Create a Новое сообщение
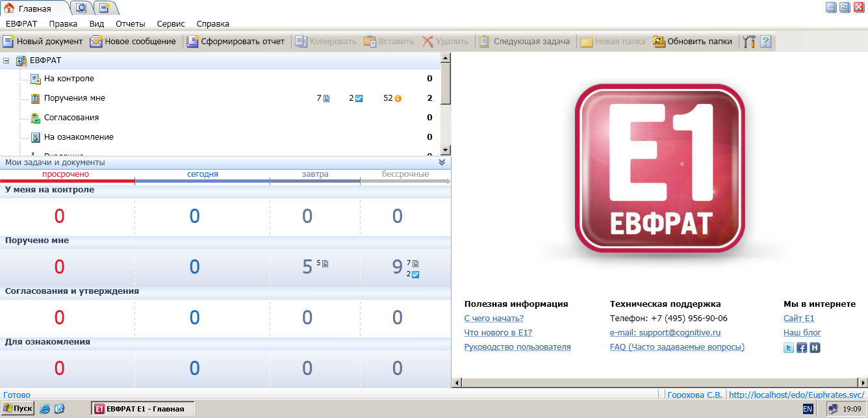 tap(133, 42)
